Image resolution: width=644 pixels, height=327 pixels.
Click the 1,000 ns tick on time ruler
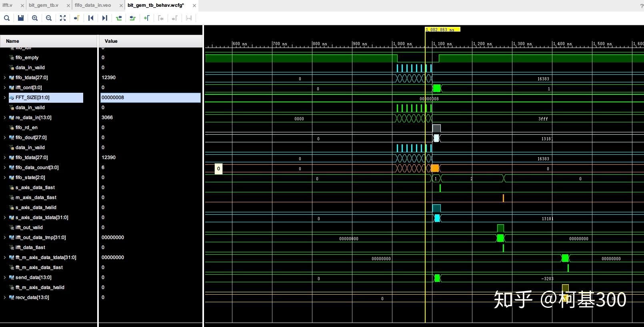click(x=402, y=44)
